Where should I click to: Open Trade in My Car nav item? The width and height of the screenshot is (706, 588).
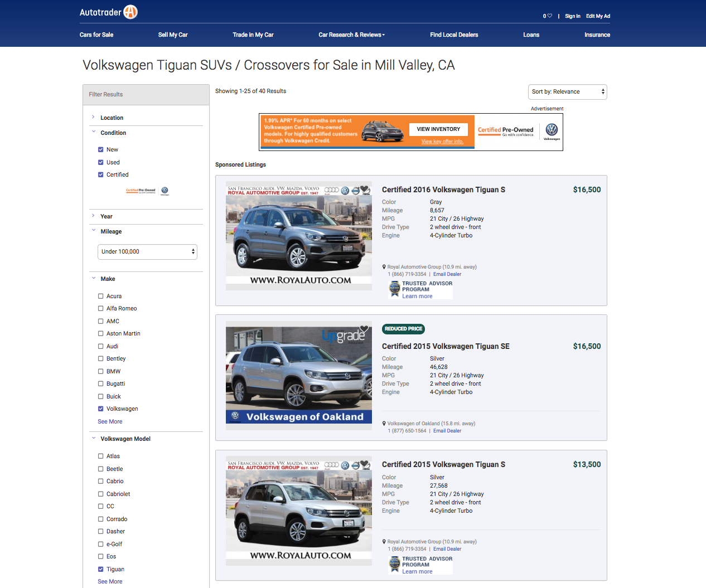tap(253, 35)
